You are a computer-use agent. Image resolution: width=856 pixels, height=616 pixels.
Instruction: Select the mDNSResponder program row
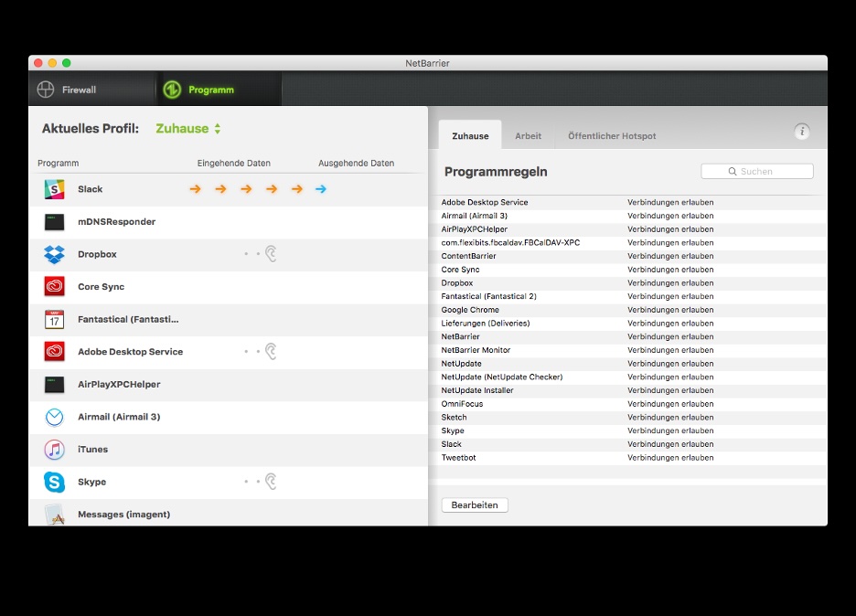(x=116, y=222)
